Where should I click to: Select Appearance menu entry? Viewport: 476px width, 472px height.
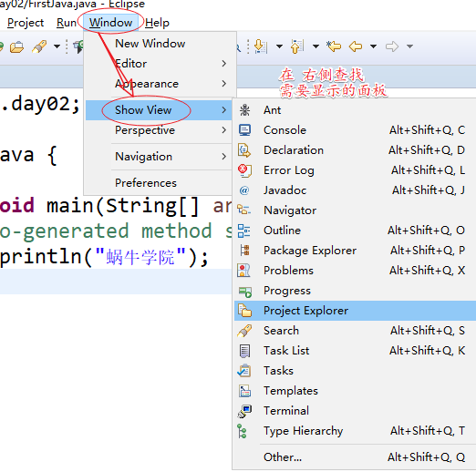(x=159, y=84)
